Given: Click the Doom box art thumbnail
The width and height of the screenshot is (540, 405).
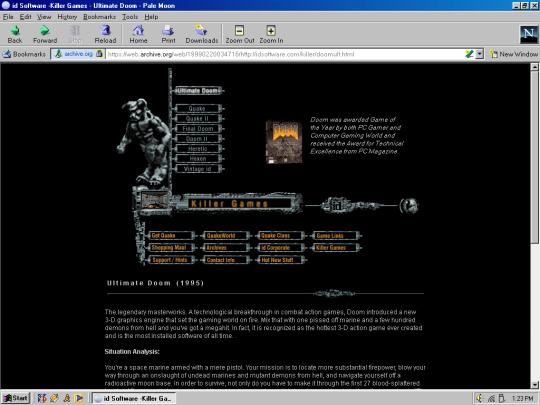Looking at the screenshot, I should pyautogui.click(x=284, y=142).
